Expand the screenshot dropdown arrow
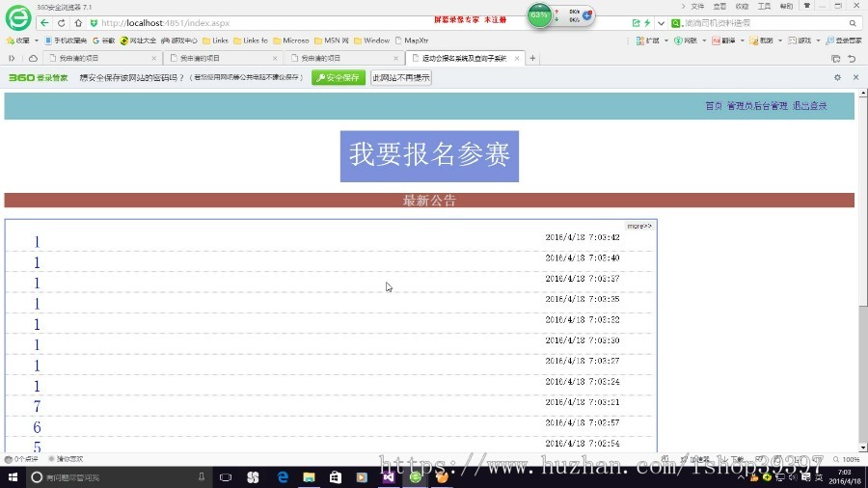Viewport: 868px width, 488px height. 780,41
